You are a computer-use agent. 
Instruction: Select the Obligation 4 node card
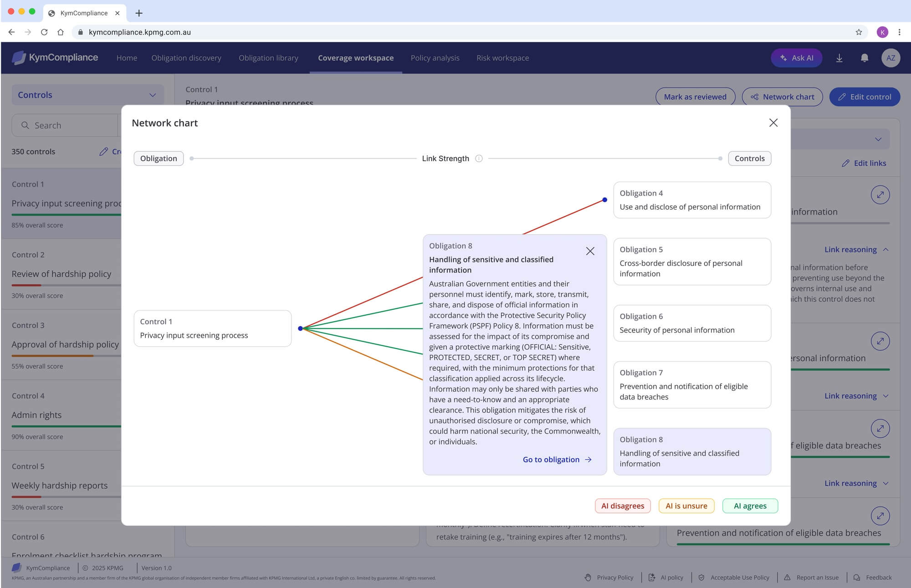(692, 200)
